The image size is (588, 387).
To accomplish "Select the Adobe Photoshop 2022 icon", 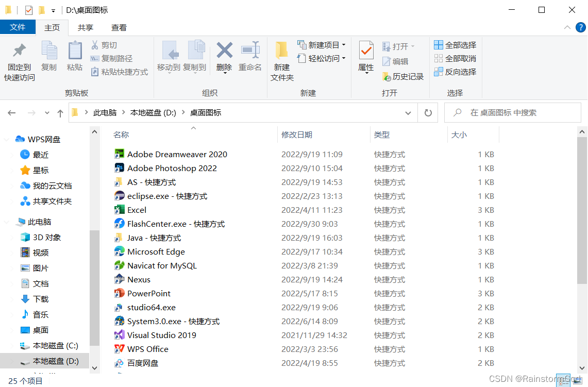I will click(119, 167).
